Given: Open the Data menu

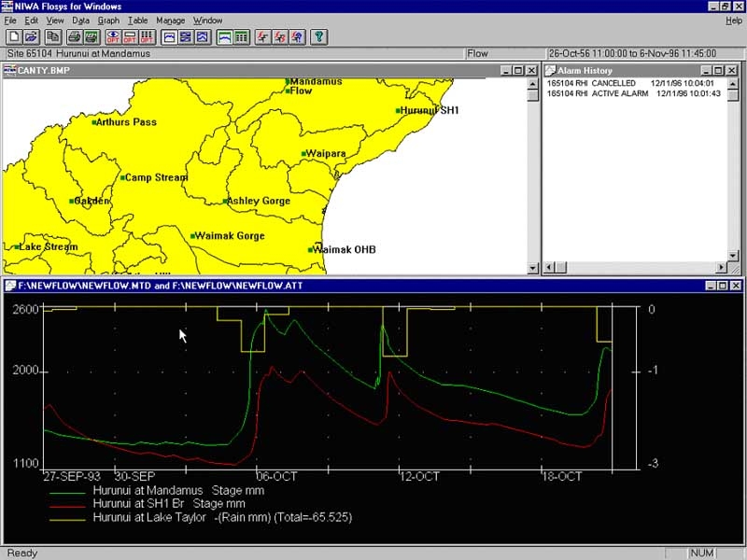Looking at the screenshot, I should 80,21.
